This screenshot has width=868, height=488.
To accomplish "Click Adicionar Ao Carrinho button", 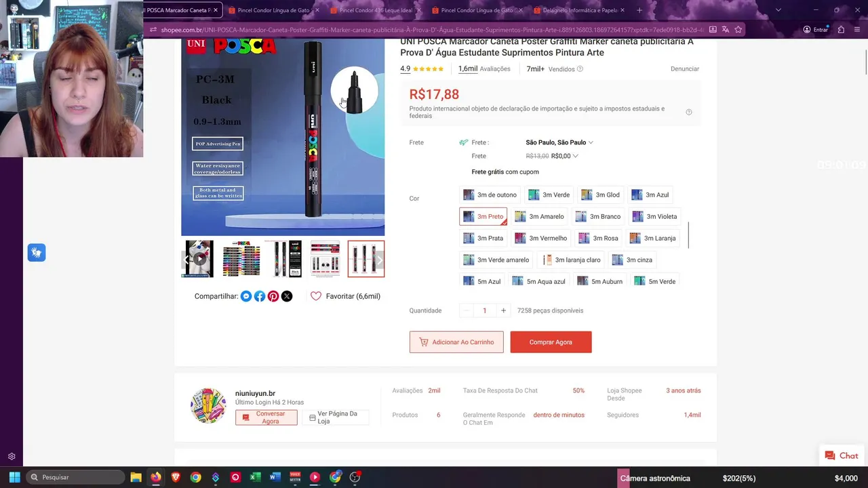I will (456, 342).
